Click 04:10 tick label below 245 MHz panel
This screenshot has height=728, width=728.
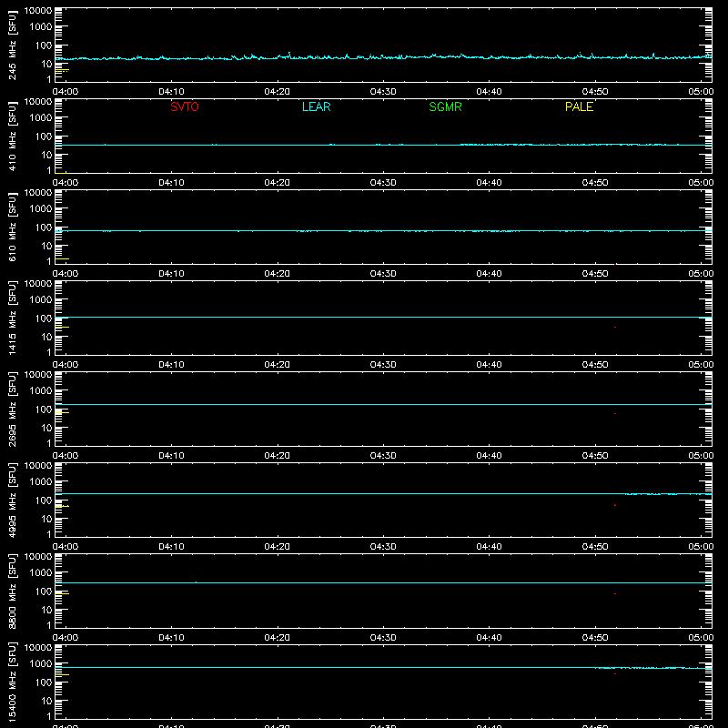click(171, 92)
